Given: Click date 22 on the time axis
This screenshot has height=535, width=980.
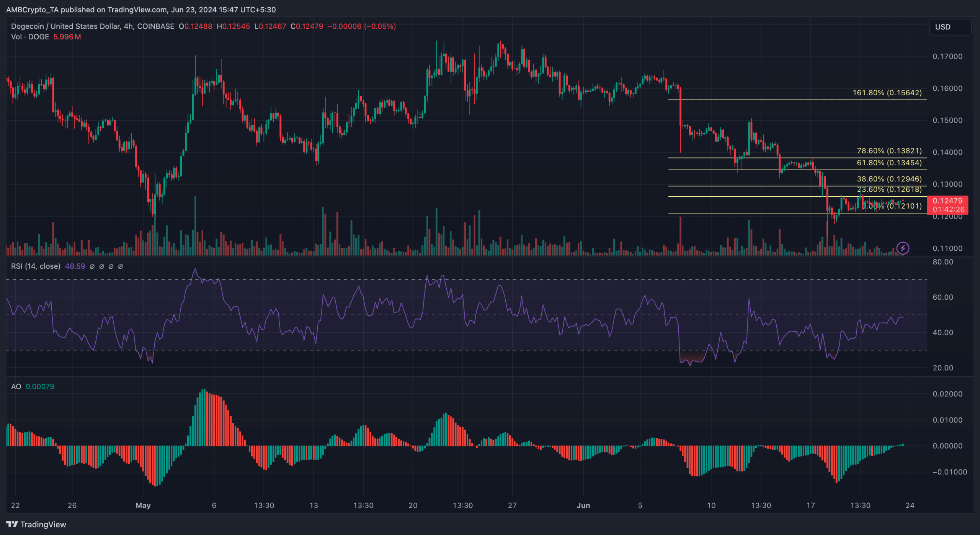Looking at the screenshot, I should coord(15,505).
